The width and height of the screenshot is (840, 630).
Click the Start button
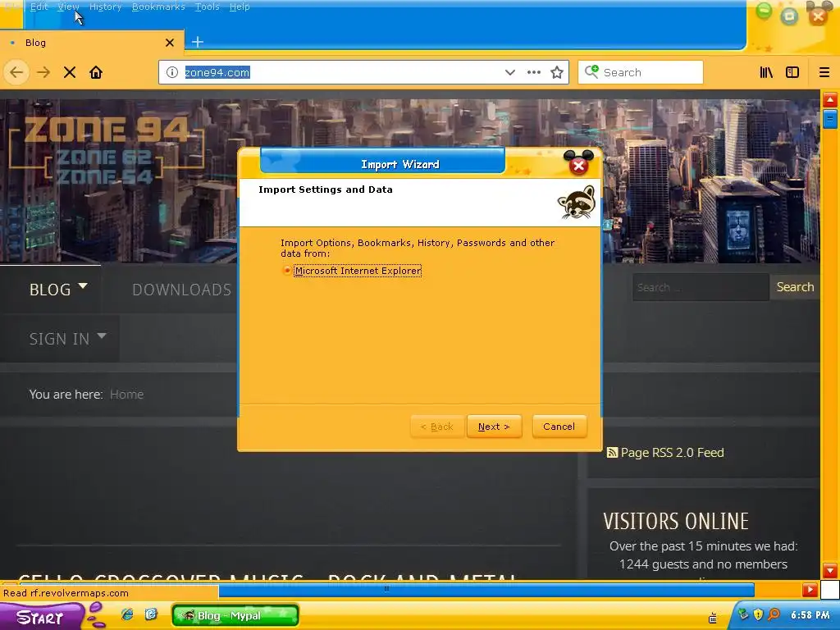click(x=40, y=617)
